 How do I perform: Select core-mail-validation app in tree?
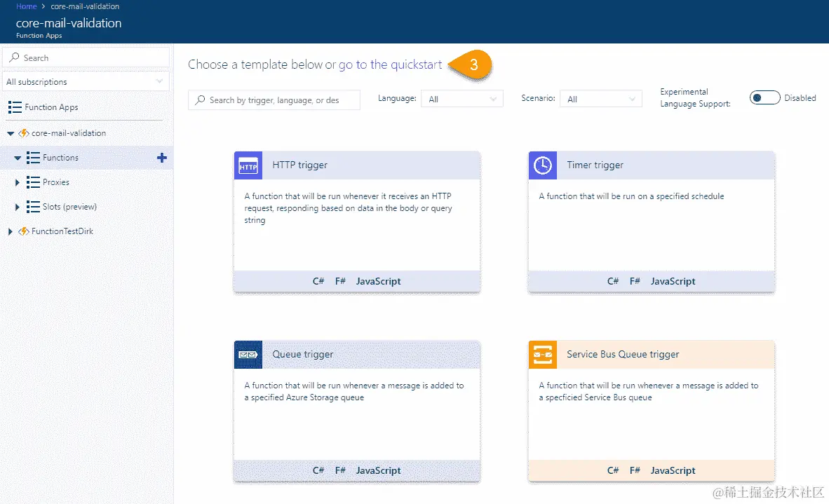pos(69,133)
